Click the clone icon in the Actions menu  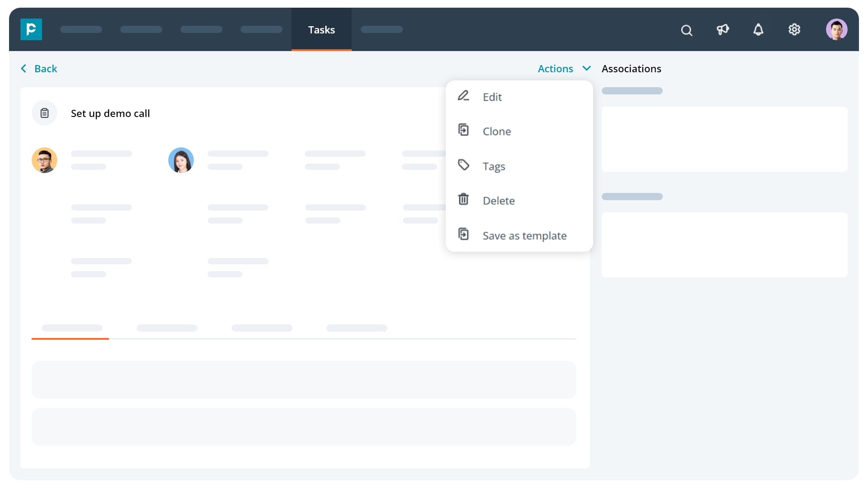click(x=464, y=130)
